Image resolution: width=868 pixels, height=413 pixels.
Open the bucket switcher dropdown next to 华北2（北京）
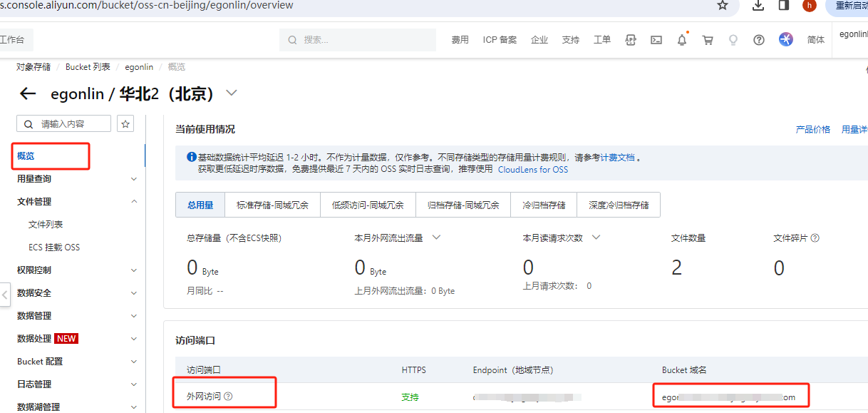(x=231, y=93)
